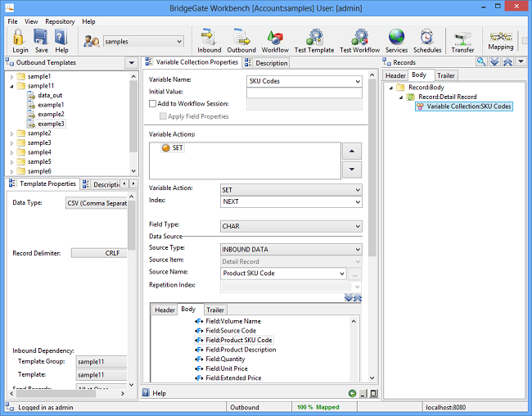Viewport: 532px width, 416px height.
Task: Open the Mapping tool
Action: [x=501, y=39]
